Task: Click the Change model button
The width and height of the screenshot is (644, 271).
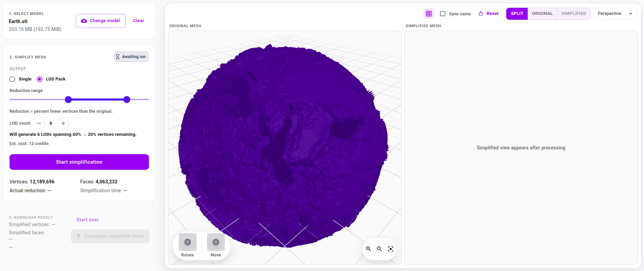Action: point(101,21)
